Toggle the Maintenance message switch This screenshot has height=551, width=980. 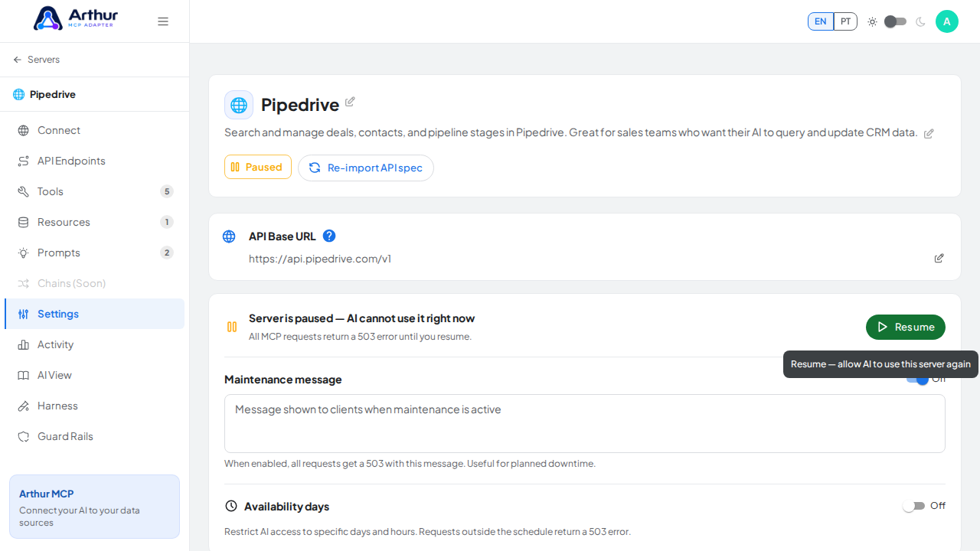tap(917, 379)
